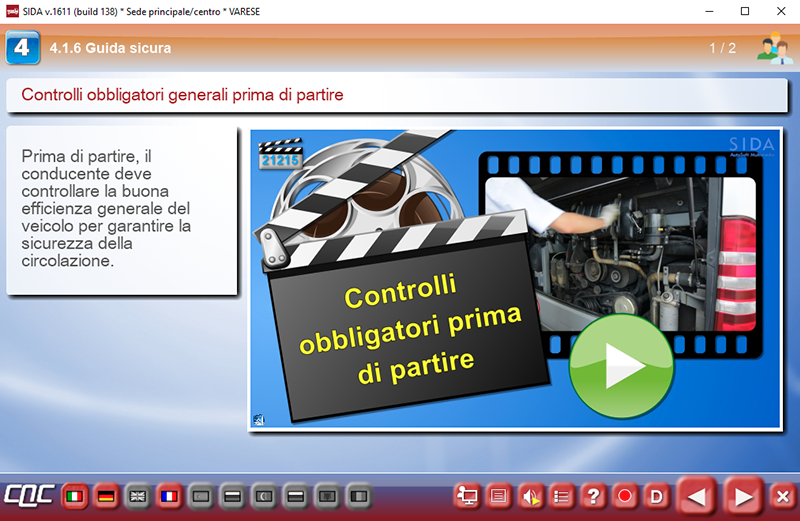
Task: Click the CQC logo
Action: pos(28,496)
